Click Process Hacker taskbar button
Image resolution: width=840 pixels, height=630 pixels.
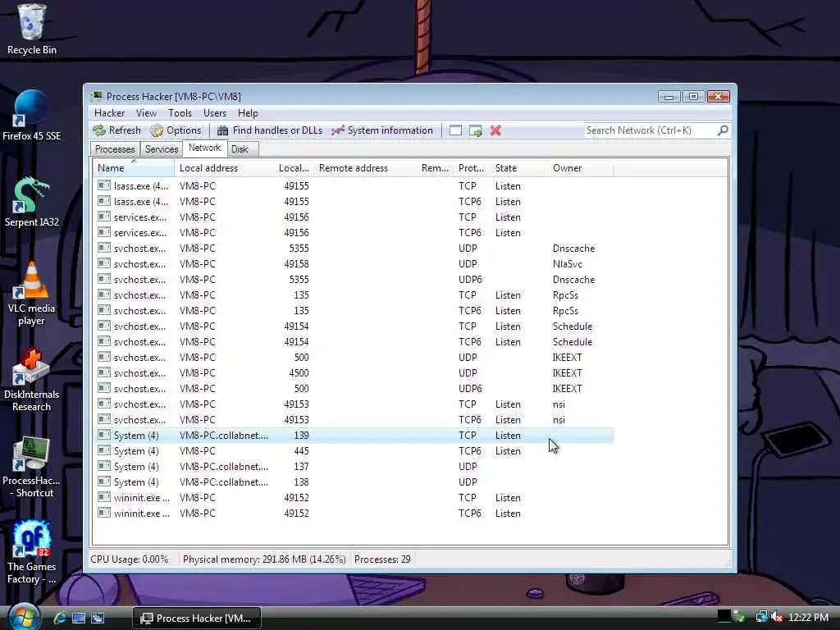click(197, 619)
